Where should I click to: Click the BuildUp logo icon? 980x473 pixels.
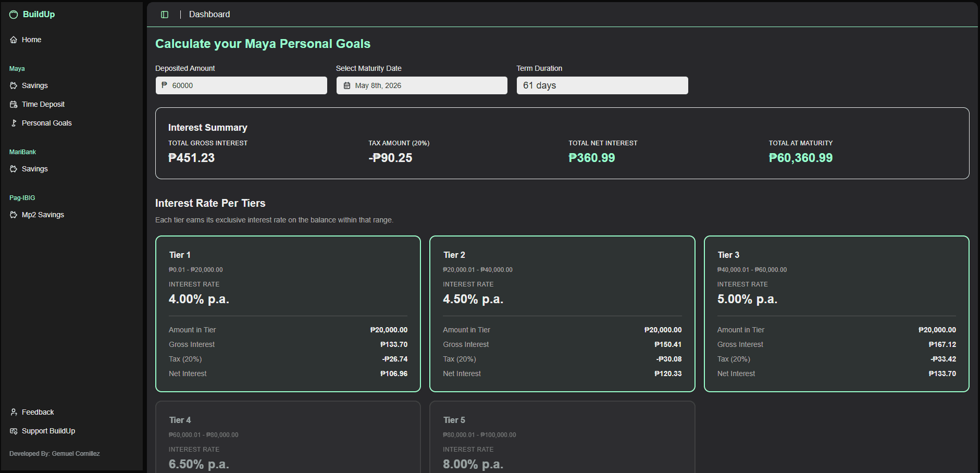point(14,15)
